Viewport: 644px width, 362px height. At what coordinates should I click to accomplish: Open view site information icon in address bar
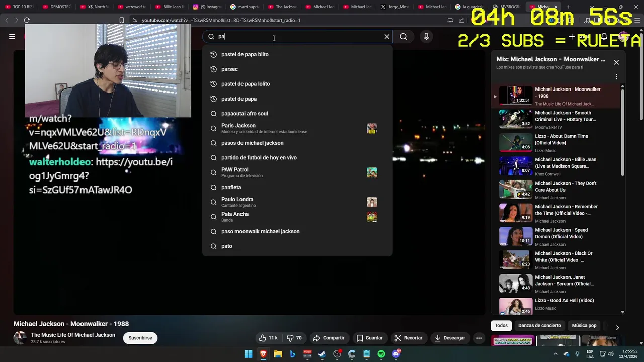[134, 20]
